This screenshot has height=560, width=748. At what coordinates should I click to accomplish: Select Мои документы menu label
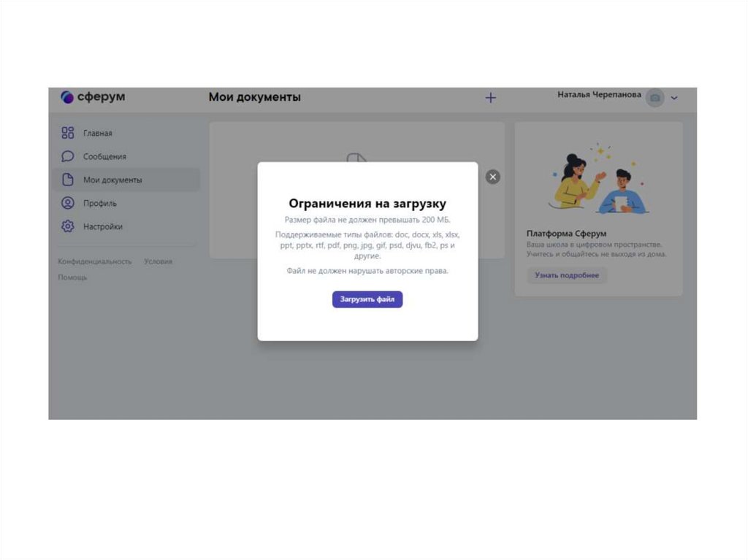(x=112, y=180)
